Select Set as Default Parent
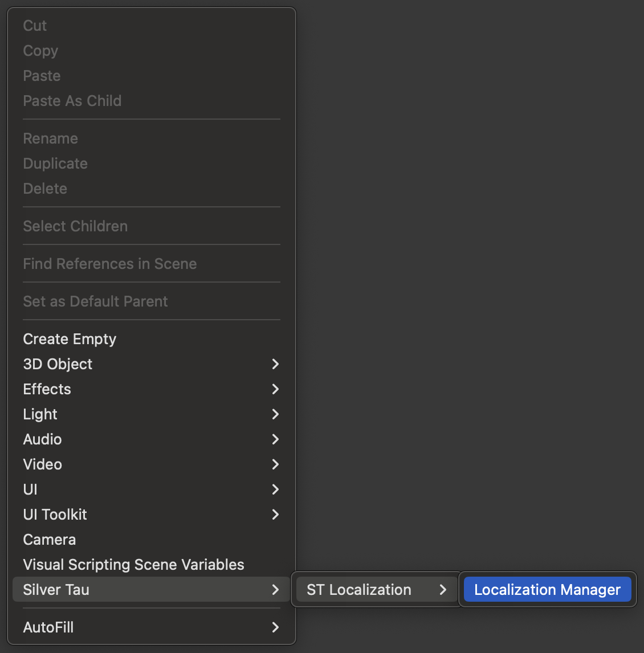This screenshot has height=653, width=644. point(95,301)
